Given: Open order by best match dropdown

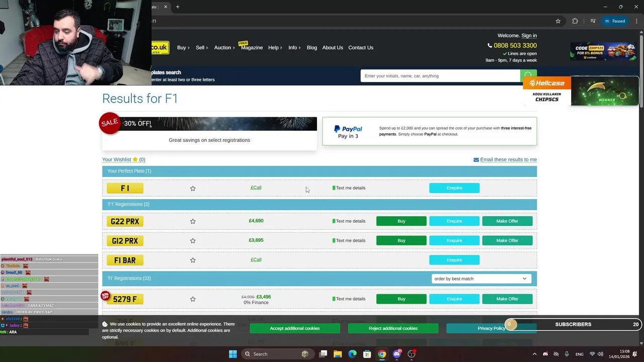Looking at the screenshot, I should [480, 279].
